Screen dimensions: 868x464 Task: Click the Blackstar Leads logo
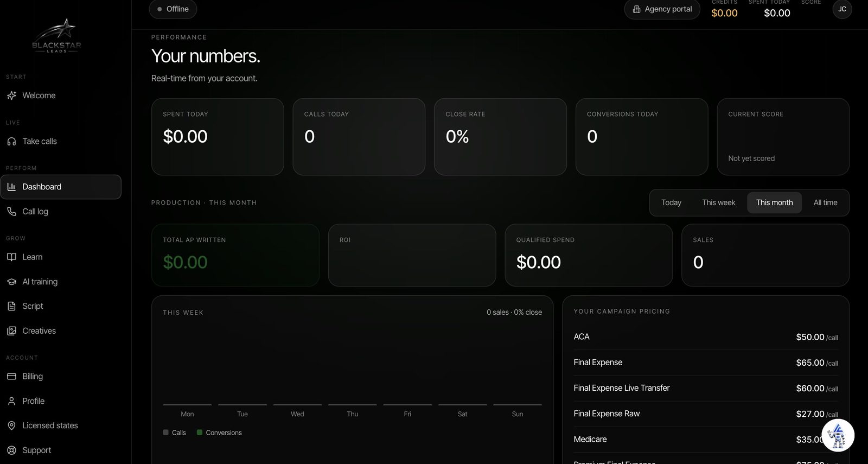[56, 36]
